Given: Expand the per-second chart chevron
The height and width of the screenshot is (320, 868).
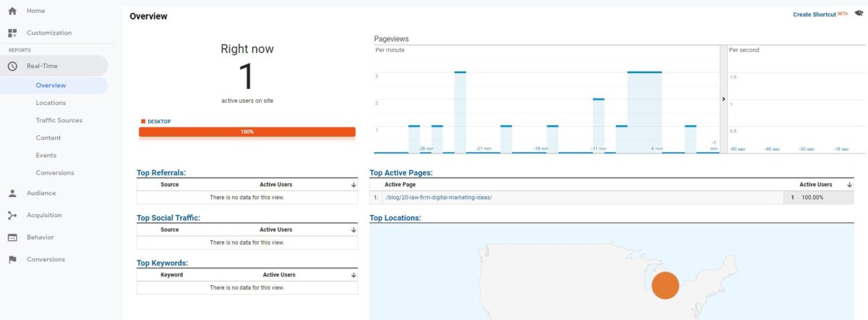Looking at the screenshot, I should [723, 98].
